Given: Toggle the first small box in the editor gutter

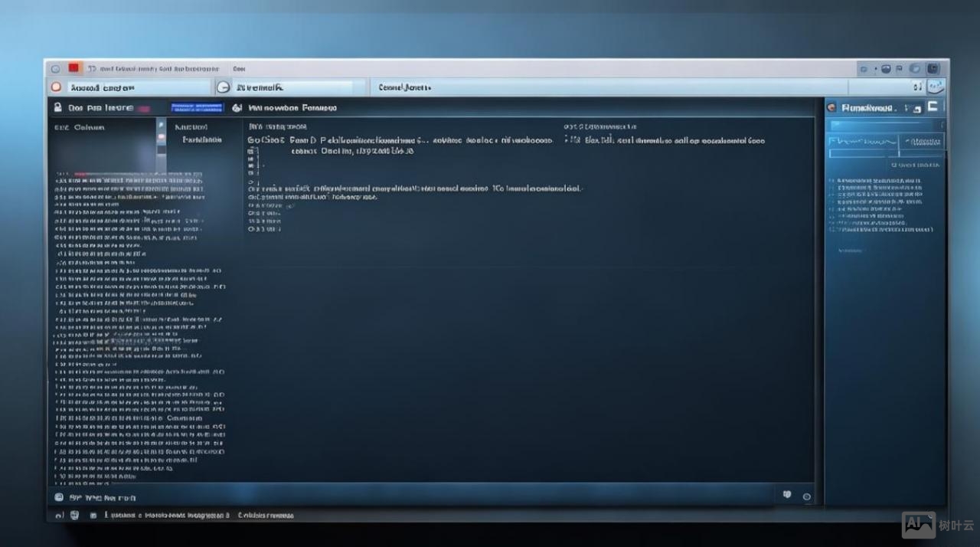Looking at the screenshot, I should tap(251, 152).
